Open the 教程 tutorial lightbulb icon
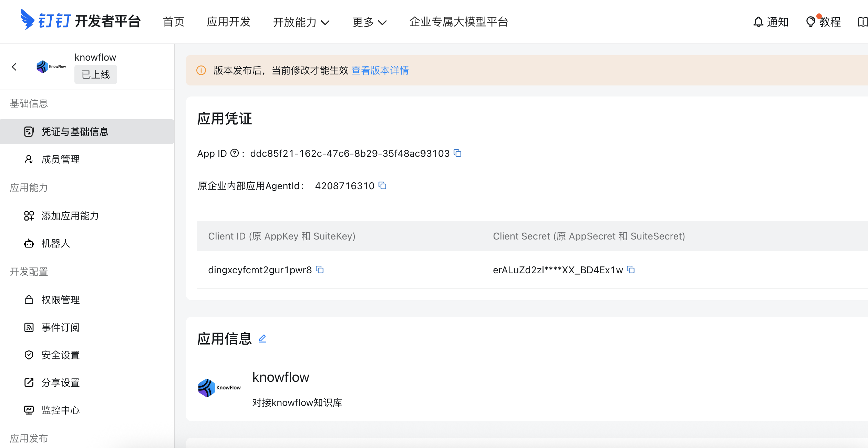 811,21
